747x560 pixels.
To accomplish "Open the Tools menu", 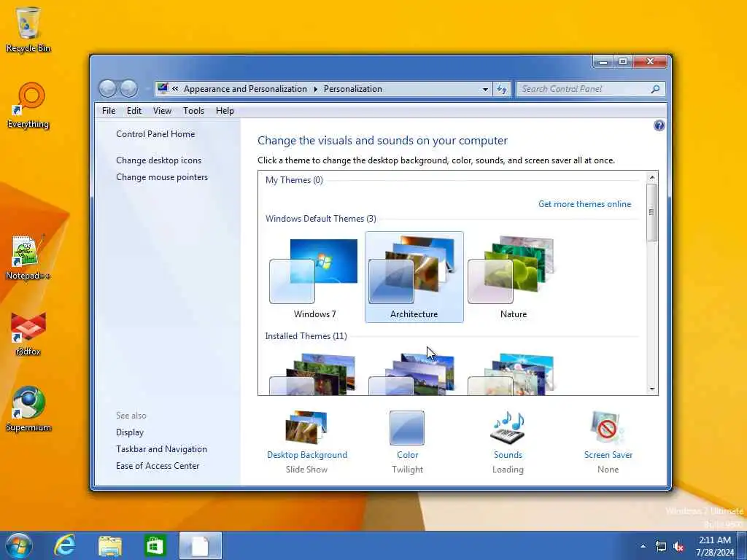I will (x=193, y=111).
